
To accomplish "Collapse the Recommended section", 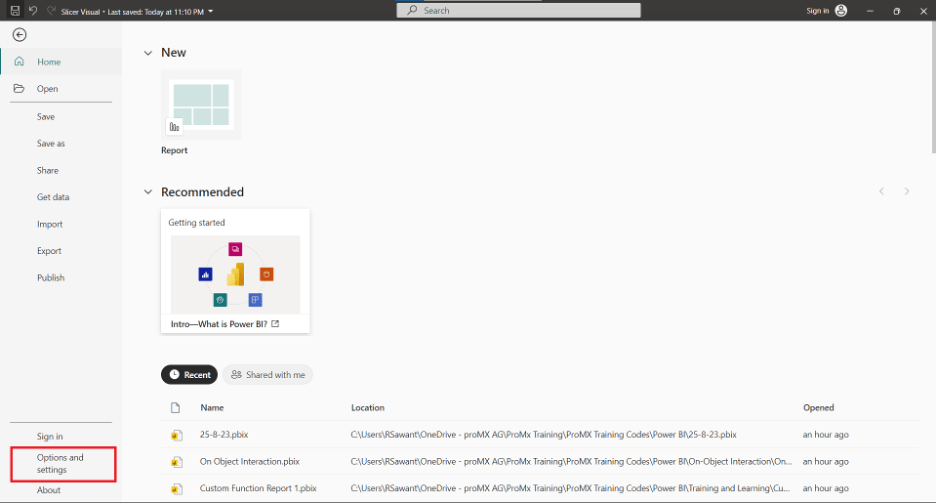I will (148, 192).
